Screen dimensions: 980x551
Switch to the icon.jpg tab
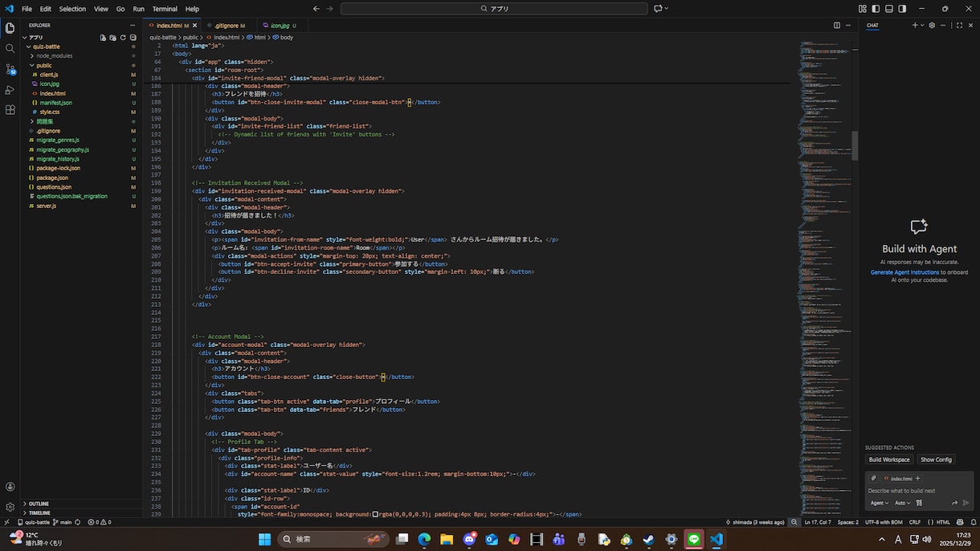[283, 26]
